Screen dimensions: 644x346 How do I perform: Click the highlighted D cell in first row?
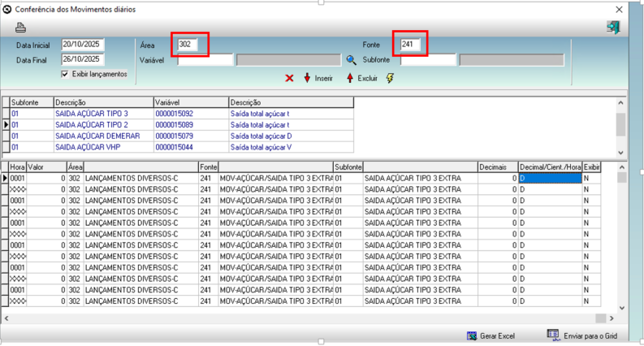pyautogui.click(x=551, y=179)
